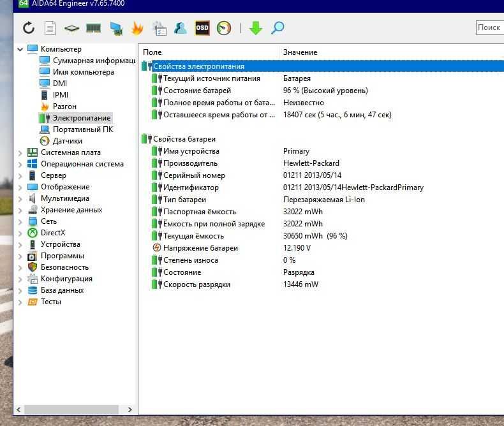Click the DirectX Xbox icon in tree

coord(33,233)
